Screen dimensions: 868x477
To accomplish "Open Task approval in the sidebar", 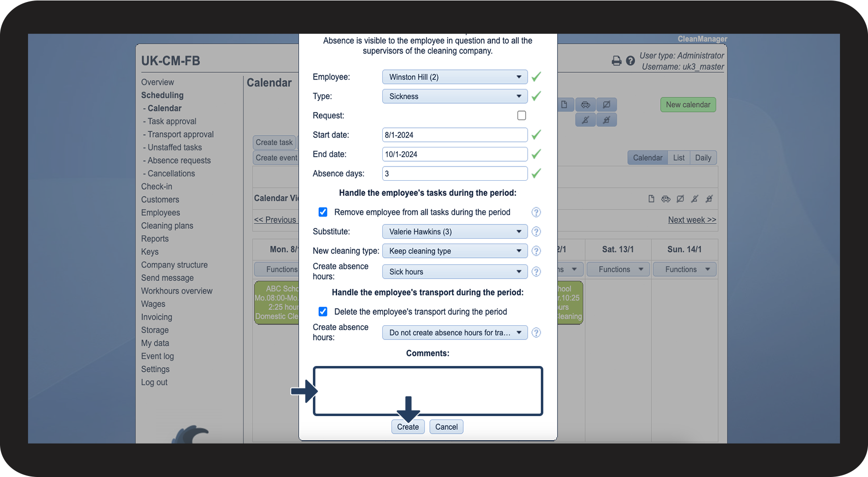I will (172, 121).
